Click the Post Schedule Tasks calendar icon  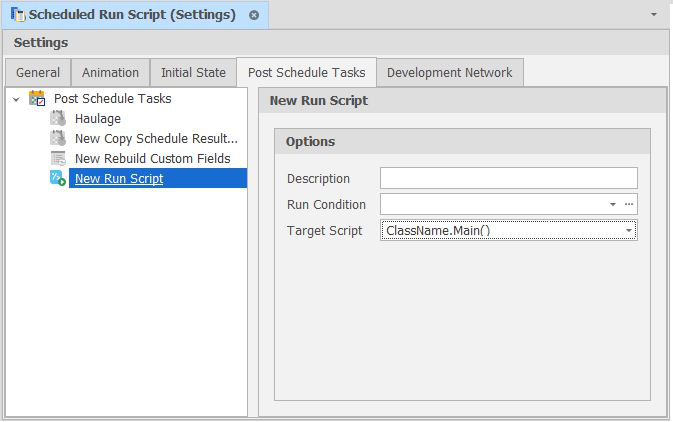click(x=37, y=98)
